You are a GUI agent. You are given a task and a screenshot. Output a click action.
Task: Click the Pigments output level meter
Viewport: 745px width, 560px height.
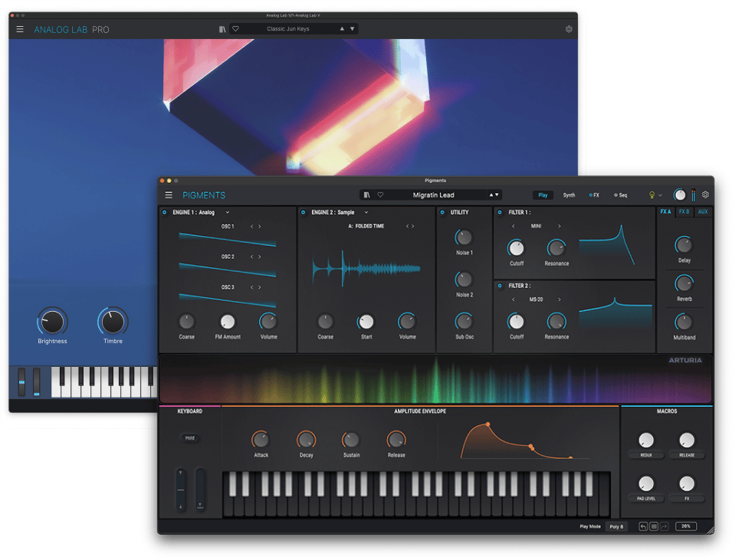[694, 195]
